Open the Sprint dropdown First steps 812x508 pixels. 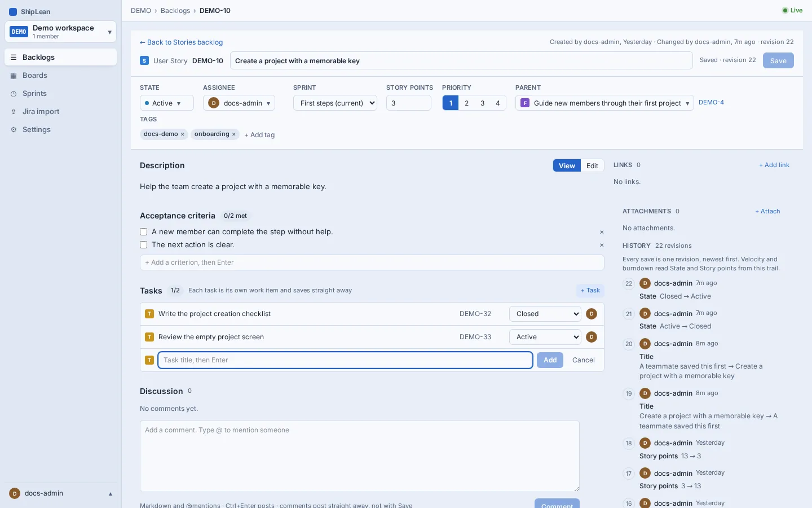click(x=335, y=103)
